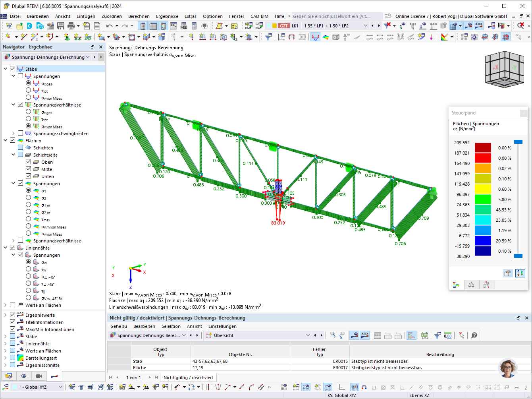Click the upper blue color scale slider handle

click(518, 142)
